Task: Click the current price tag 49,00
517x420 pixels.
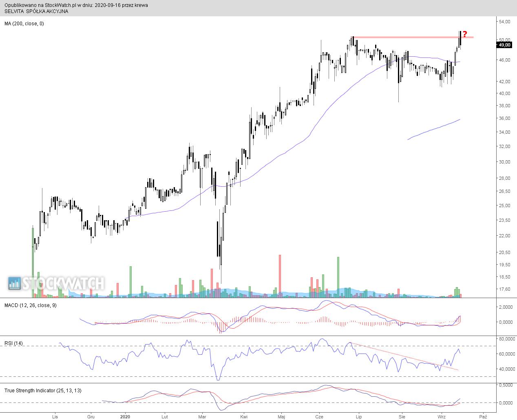Action: 505,45
